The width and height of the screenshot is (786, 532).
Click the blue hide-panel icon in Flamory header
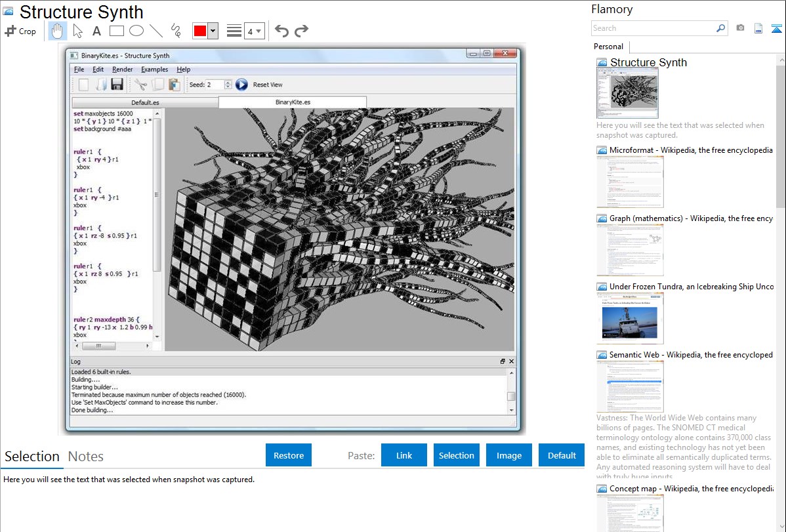point(776,28)
